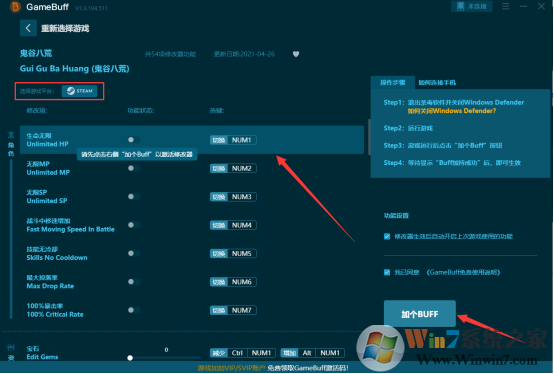Toggle Unlimited HP switch
The height and width of the screenshot is (374, 554).
point(134,140)
